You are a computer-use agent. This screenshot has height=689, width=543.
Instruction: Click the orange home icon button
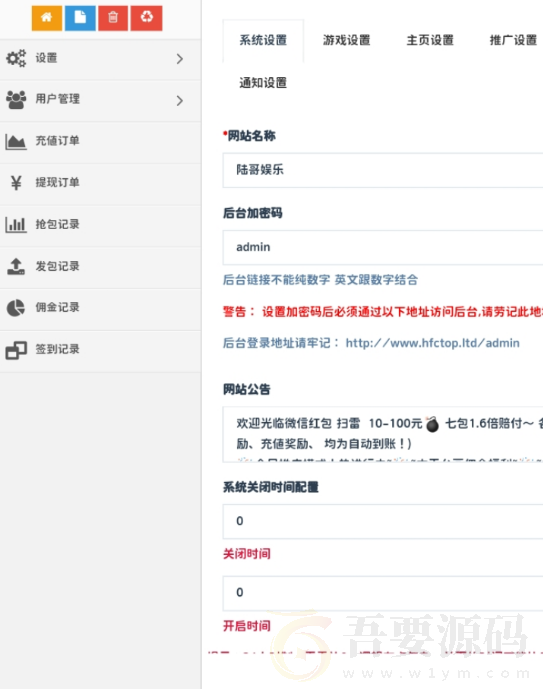[47, 18]
